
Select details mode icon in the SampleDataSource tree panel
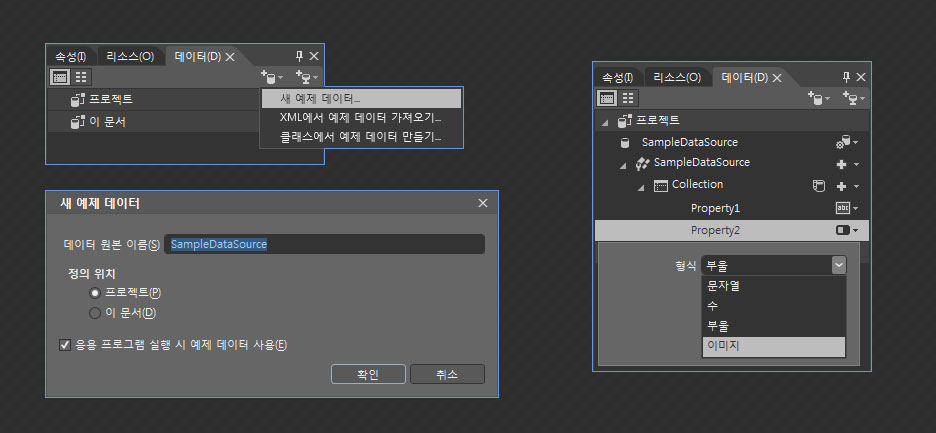click(x=628, y=98)
